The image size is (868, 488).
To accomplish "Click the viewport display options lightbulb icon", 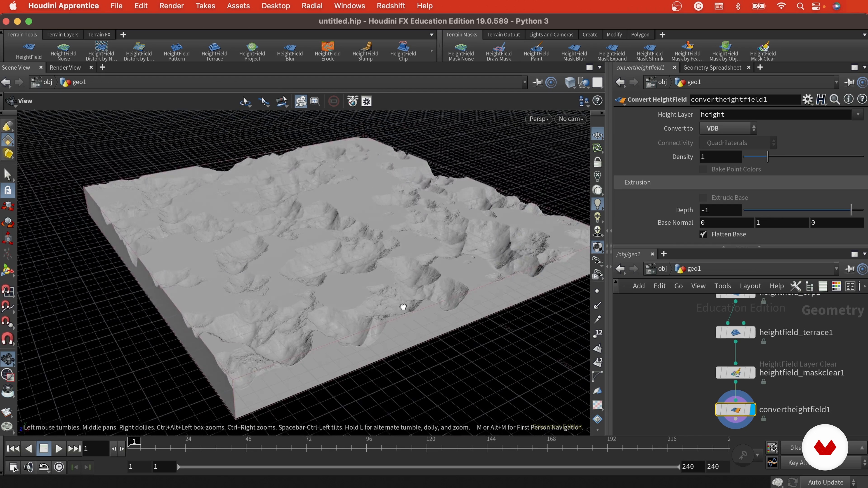I will pos(597,203).
